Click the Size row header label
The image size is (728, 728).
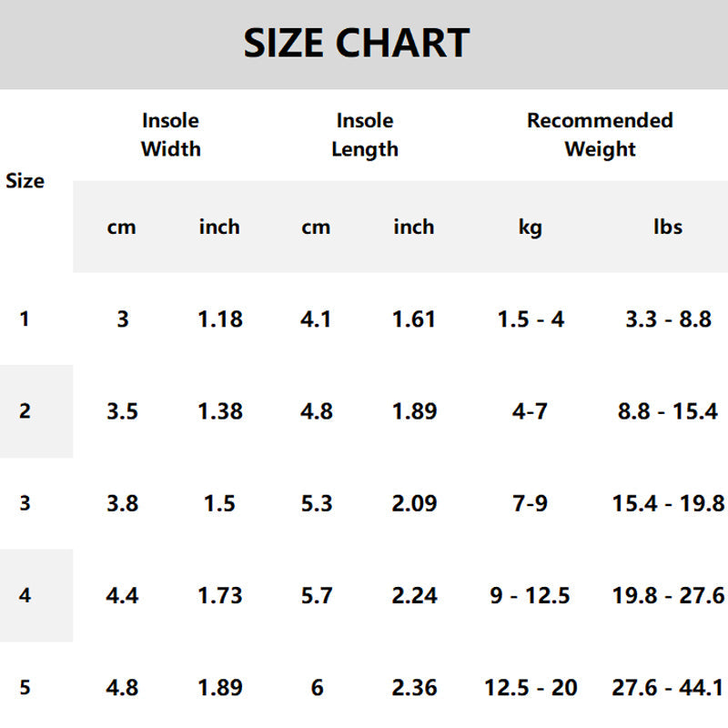coord(25,181)
